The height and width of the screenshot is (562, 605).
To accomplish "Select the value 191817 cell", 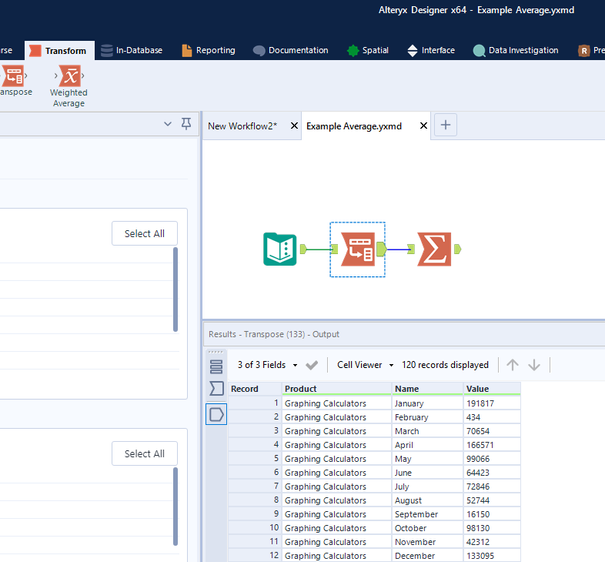I will pos(492,403).
